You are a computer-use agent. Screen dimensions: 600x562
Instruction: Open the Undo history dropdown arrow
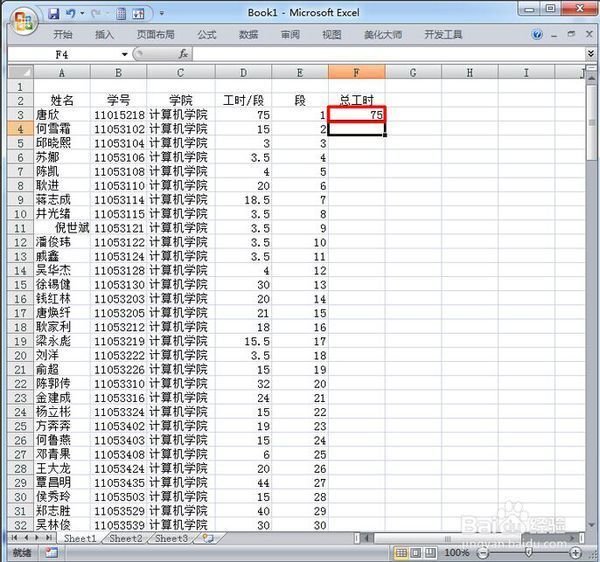82,14
